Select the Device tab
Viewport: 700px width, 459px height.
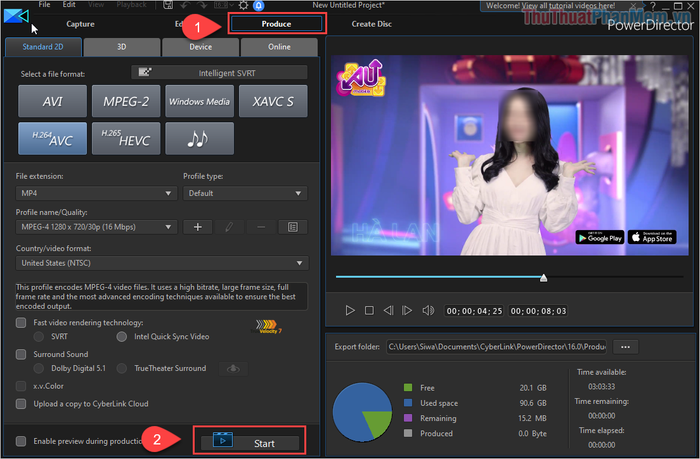200,47
